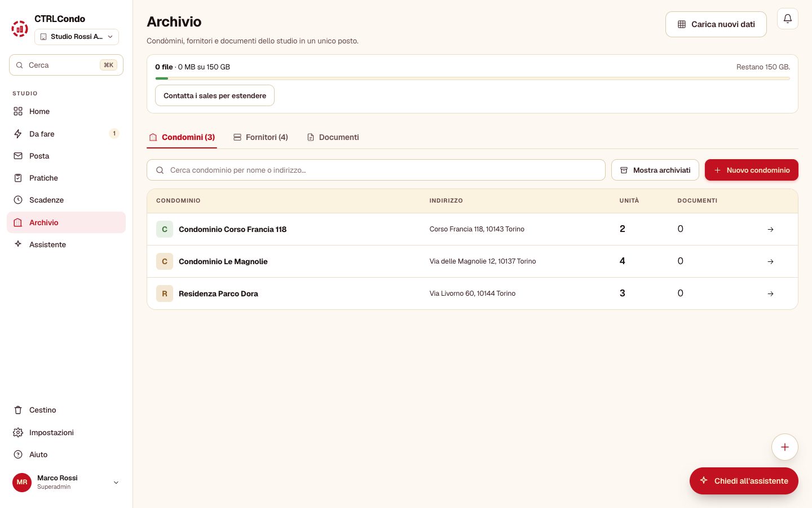Click the DOCUMENTI column header

point(698,200)
